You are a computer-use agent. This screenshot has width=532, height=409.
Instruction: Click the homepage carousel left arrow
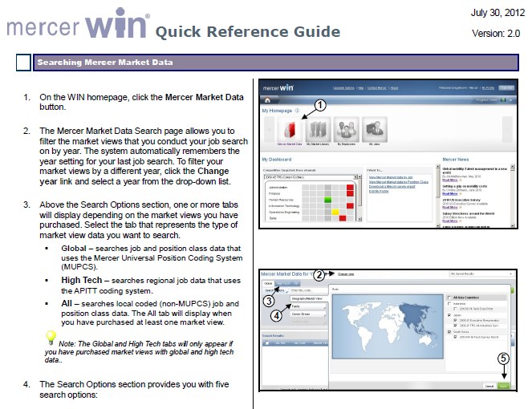coord(269,130)
